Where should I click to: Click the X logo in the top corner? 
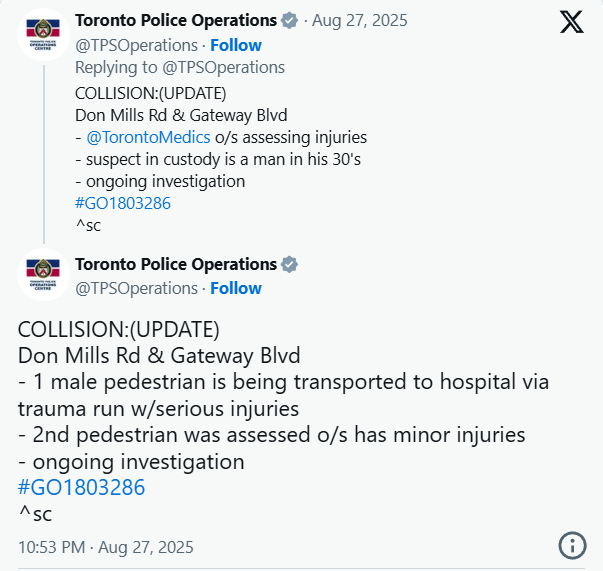[571, 23]
